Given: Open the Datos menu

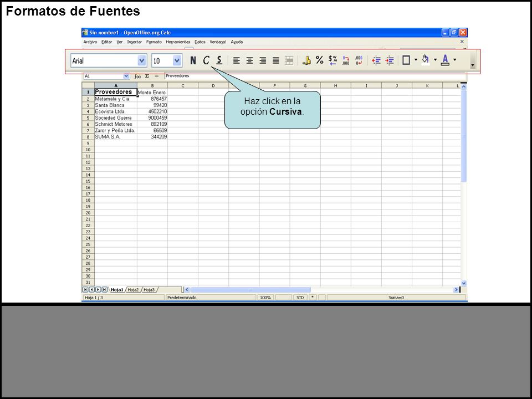Looking at the screenshot, I should tap(200, 42).
